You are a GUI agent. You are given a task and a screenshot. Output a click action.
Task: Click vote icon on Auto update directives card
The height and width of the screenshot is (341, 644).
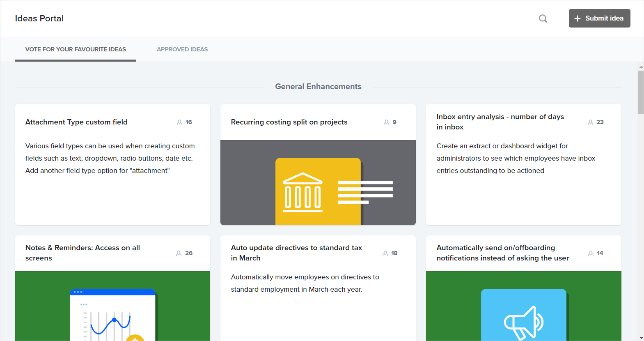[x=385, y=253]
